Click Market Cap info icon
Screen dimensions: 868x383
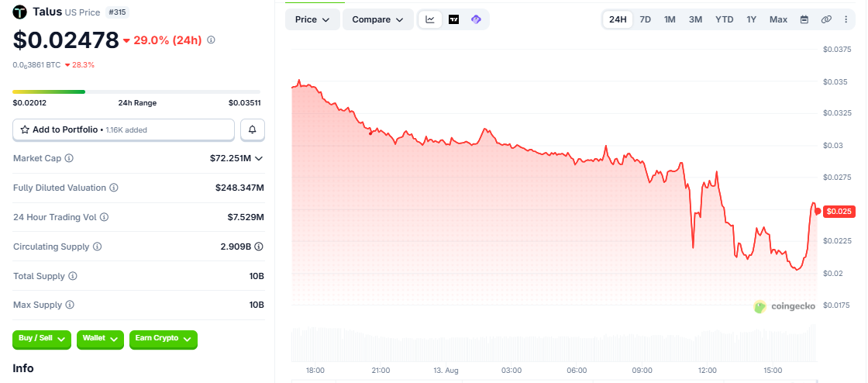tap(69, 158)
